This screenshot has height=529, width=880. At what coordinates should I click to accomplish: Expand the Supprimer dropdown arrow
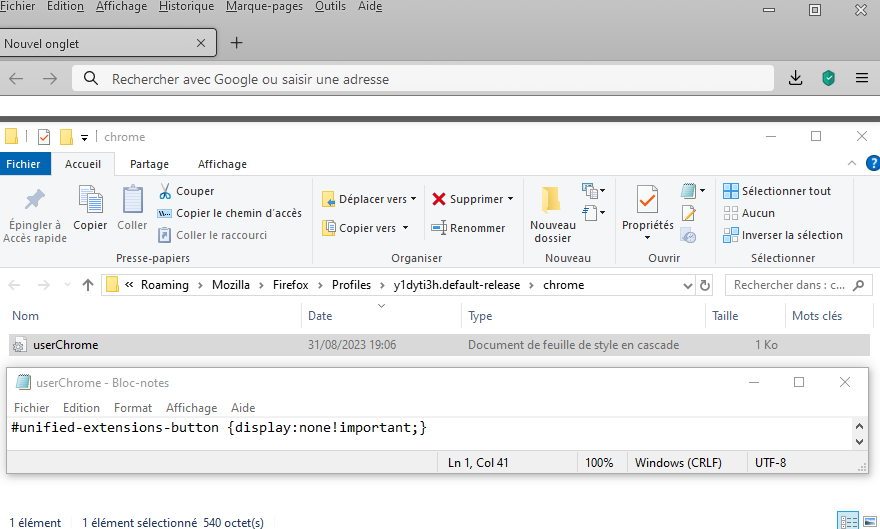(x=510, y=199)
